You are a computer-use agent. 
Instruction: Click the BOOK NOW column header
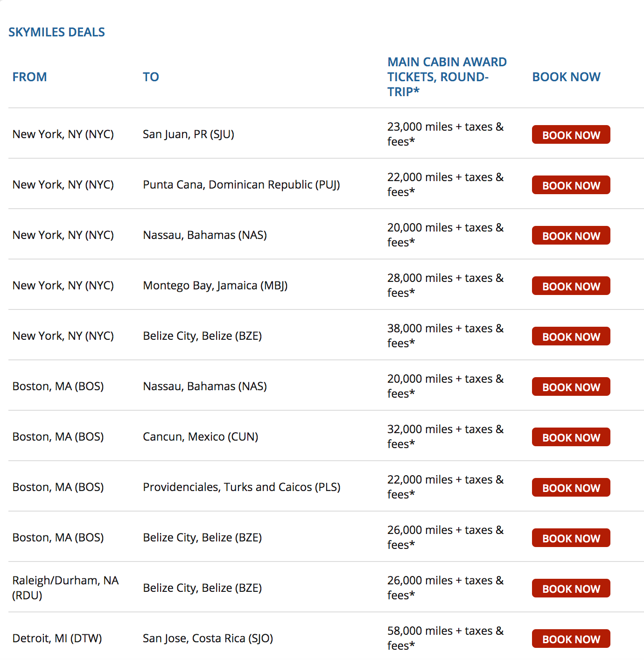pos(566,77)
